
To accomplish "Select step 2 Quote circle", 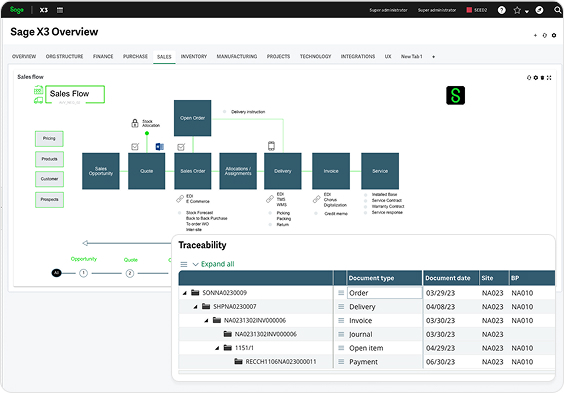I will tap(130, 274).
